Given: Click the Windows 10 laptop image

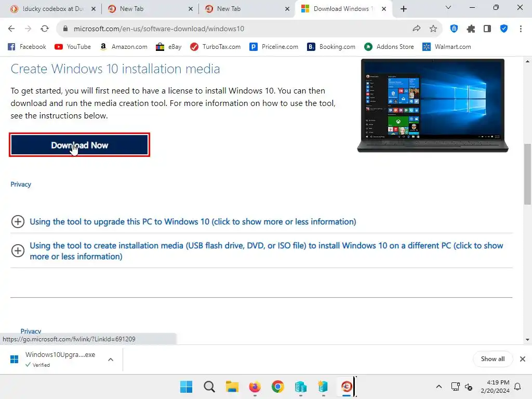Looking at the screenshot, I should pyautogui.click(x=433, y=105).
